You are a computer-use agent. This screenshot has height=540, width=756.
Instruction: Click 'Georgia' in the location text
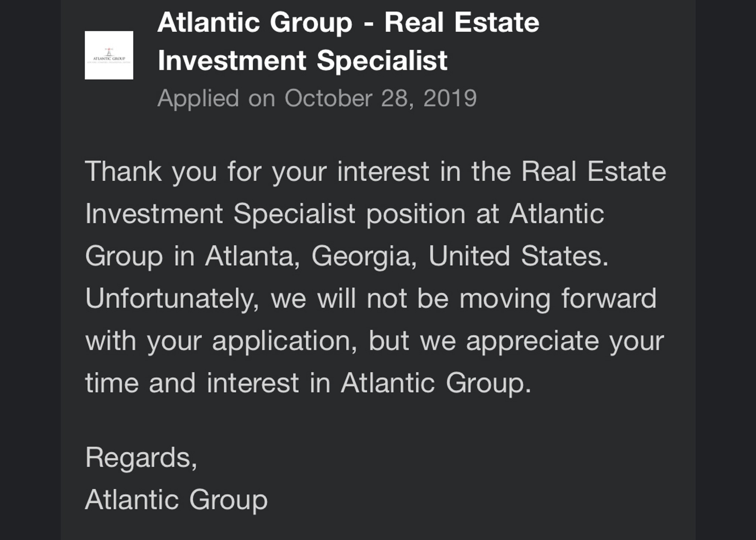[364, 256]
